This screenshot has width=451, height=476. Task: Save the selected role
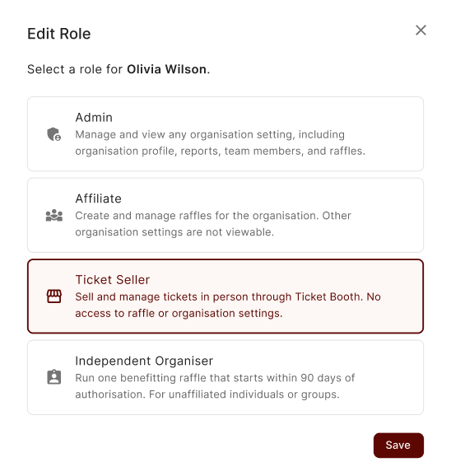pos(398,445)
